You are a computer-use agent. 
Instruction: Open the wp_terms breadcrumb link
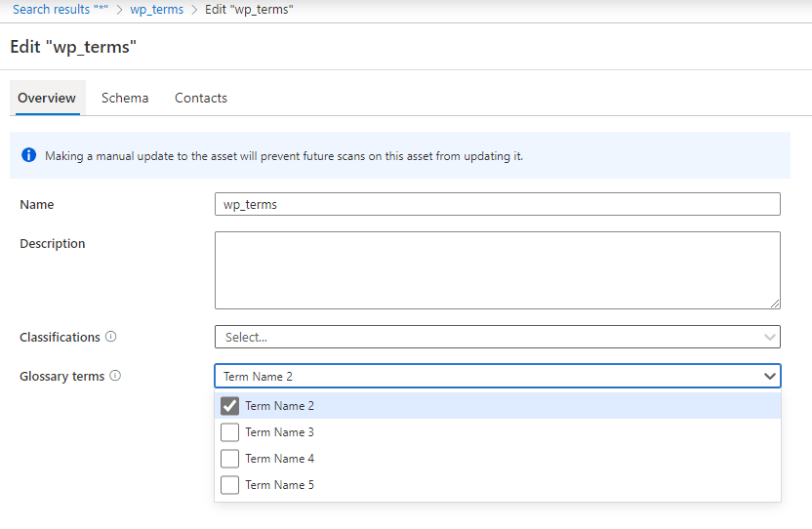pyautogui.click(x=157, y=10)
